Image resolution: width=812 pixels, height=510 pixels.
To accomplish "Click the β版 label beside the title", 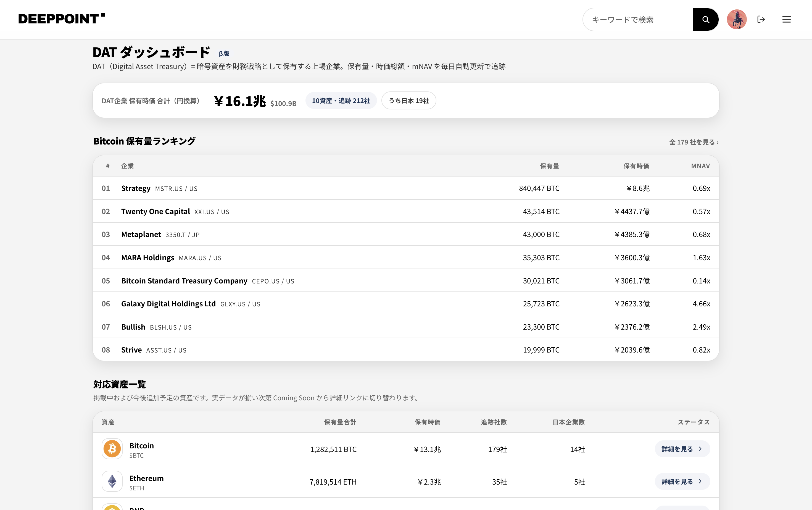I will pos(224,53).
